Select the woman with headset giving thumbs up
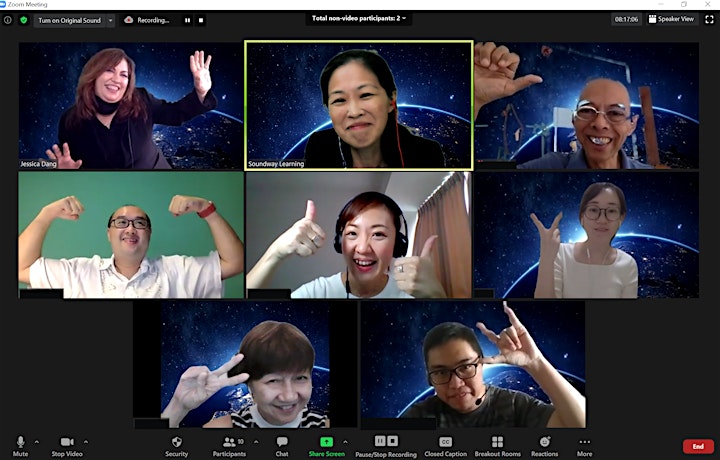 pos(359,235)
